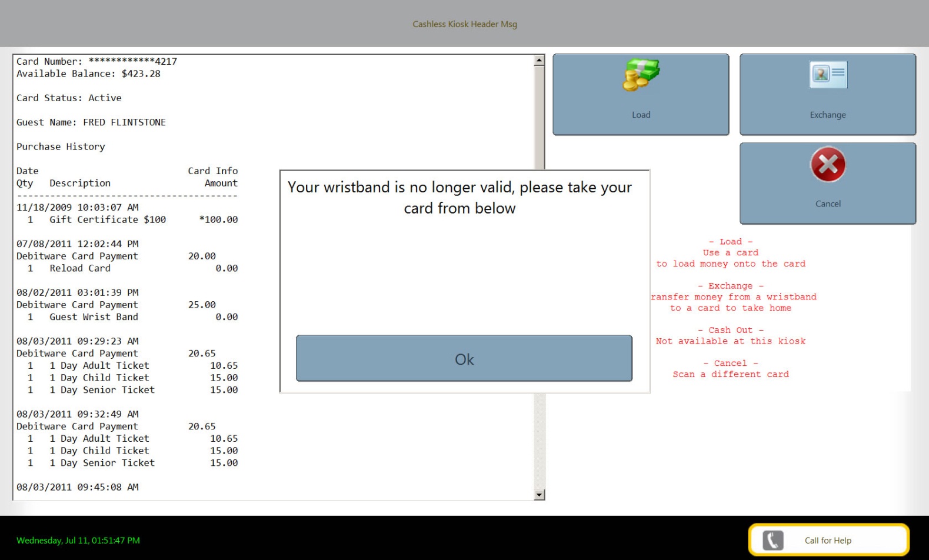
Task: Click the Purchase History heading
Action: click(61, 146)
